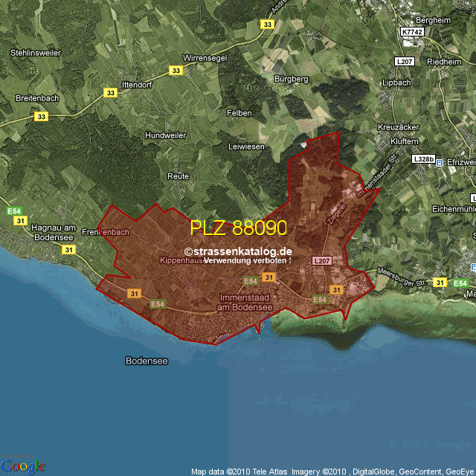Open the strassenkatalog.de watermark link
The image size is (476, 476).
(238, 251)
